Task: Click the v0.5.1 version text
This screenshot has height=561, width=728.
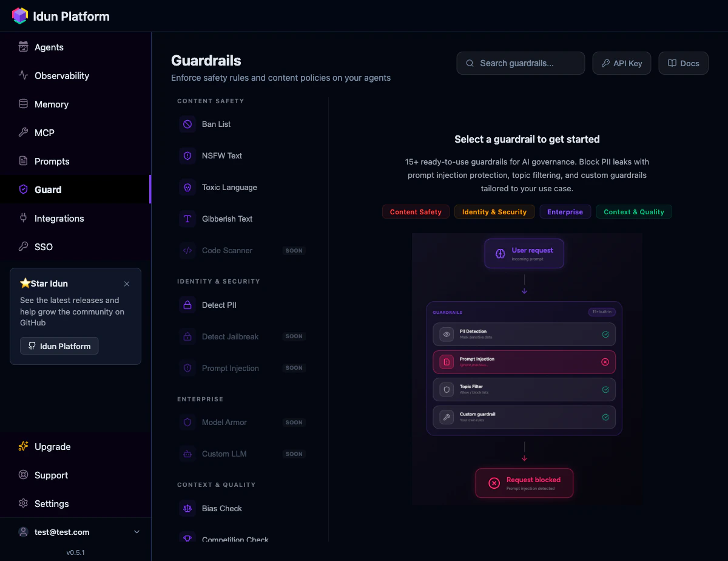Action: [x=75, y=552]
